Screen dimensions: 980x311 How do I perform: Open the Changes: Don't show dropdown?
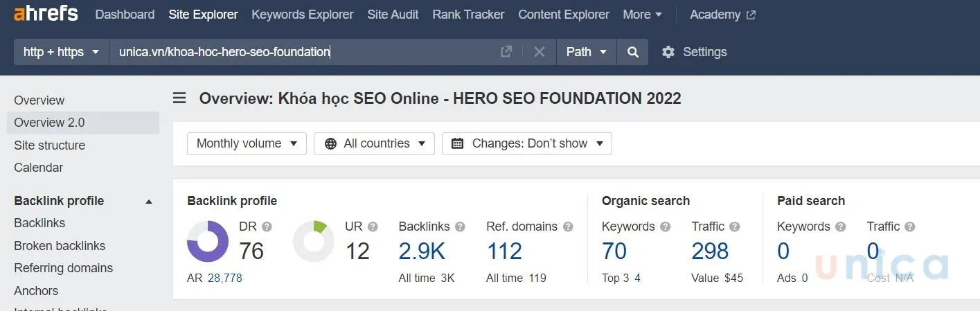pos(526,143)
